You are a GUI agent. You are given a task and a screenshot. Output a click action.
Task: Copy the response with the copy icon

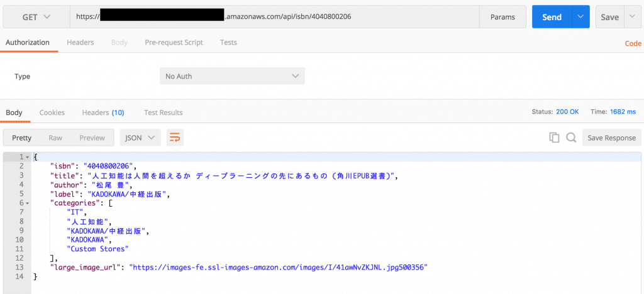pos(554,138)
